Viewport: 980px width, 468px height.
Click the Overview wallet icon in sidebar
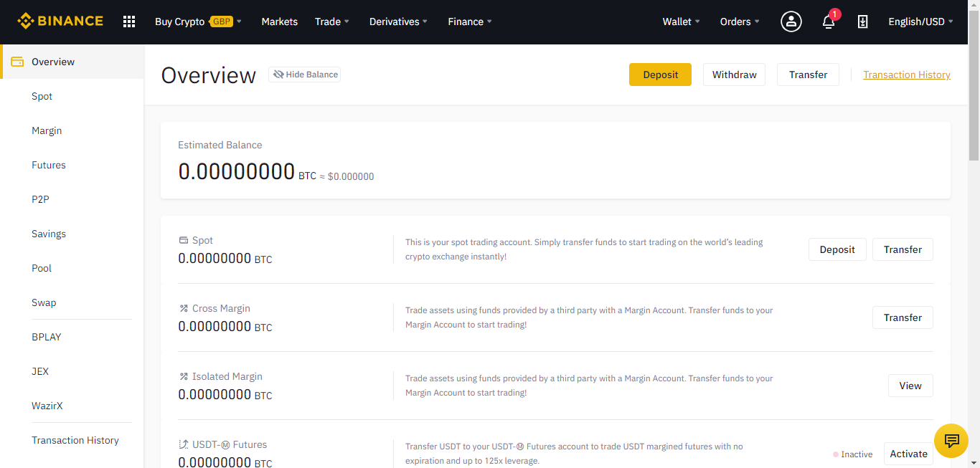click(x=18, y=62)
